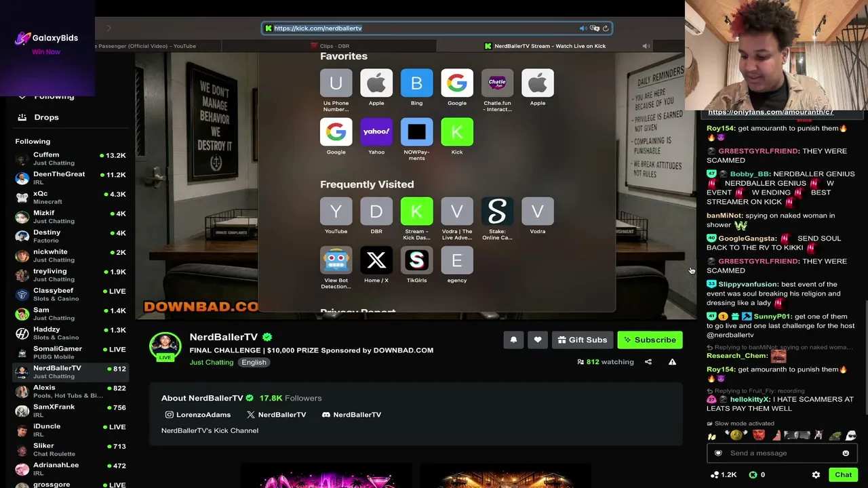Image resolution: width=868 pixels, height=488 pixels.
Task: Click the Kicks balance icon showing 0
Action: [757, 475]
